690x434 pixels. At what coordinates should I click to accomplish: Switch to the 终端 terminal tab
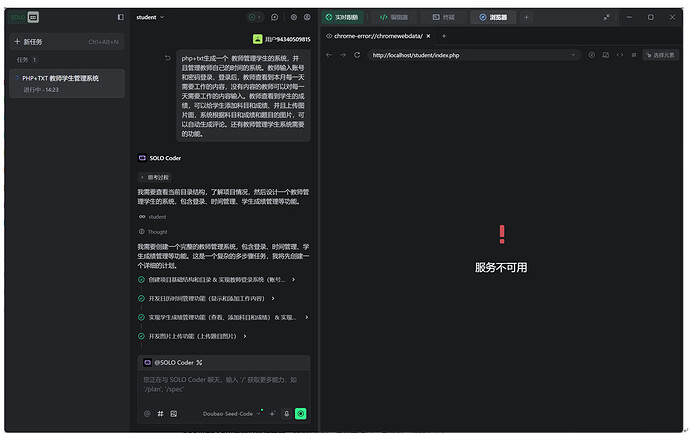pos(444,17)
